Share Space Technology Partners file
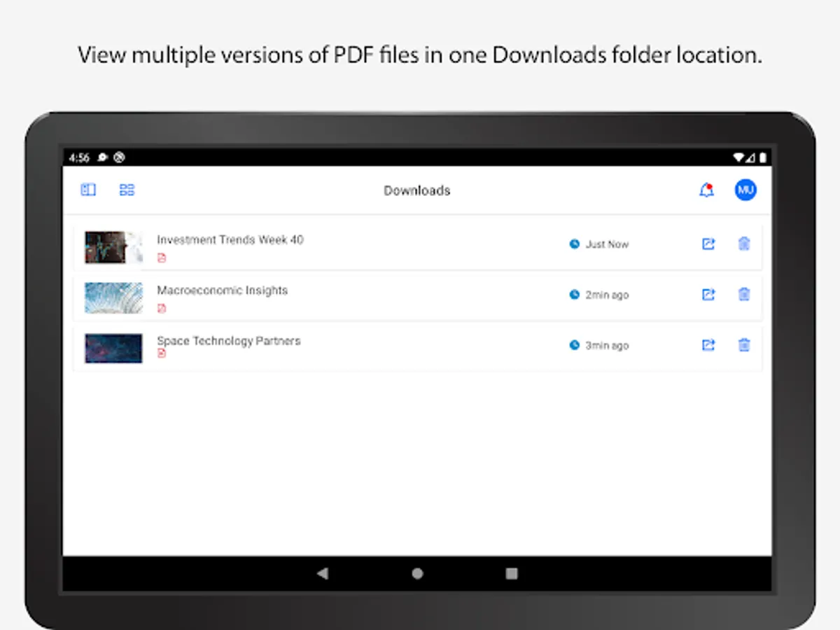 [x=708, y=345]
